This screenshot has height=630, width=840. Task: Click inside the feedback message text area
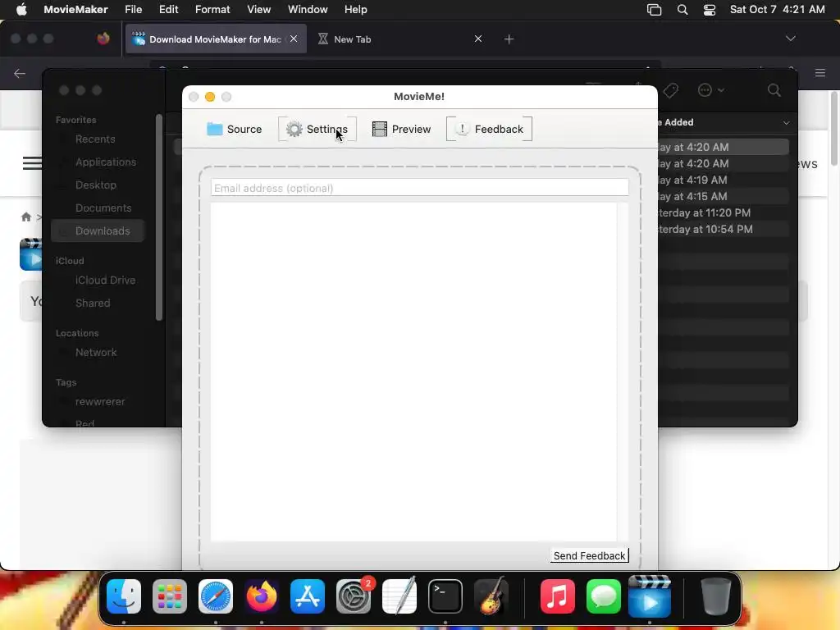[x=413, y=372]
